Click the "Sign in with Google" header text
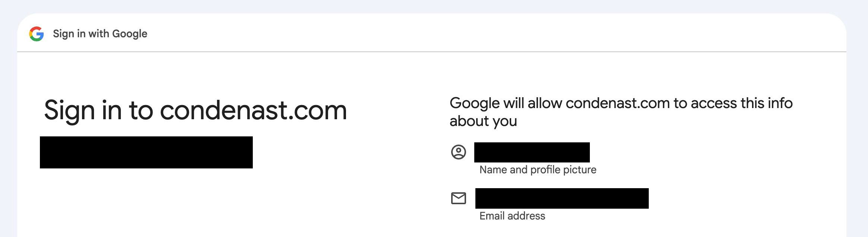This screenshot has width=868, height=237. [100, 34]
